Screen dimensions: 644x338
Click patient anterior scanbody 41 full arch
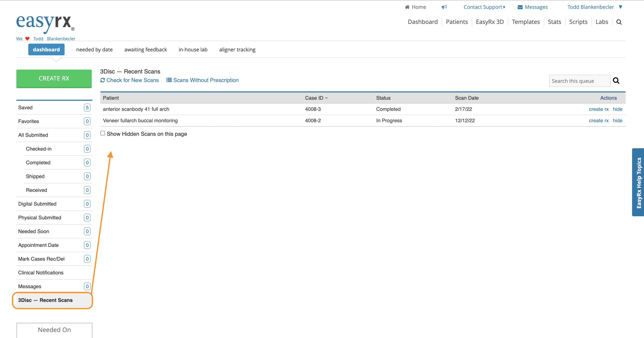(x=136, y=109)
